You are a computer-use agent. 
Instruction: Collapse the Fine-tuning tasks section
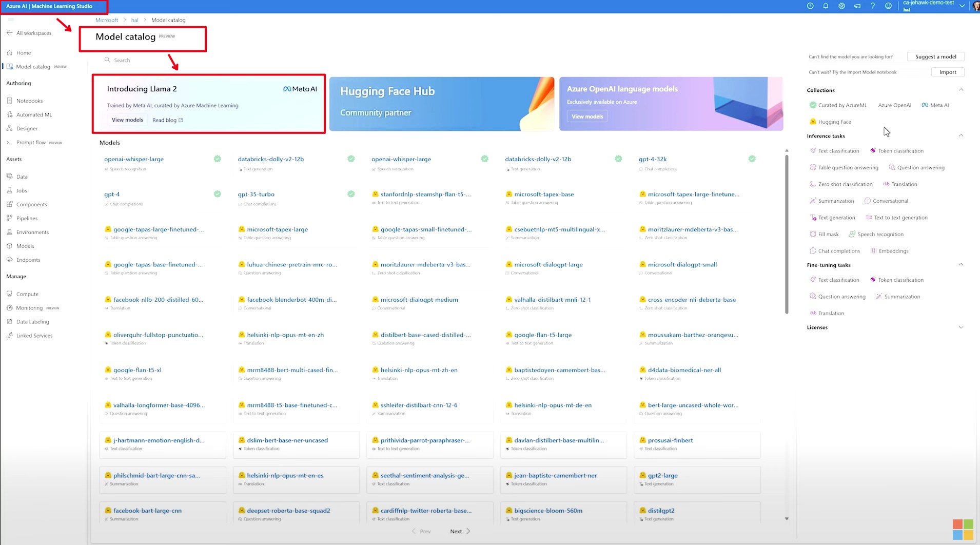[x=961, y=265]
